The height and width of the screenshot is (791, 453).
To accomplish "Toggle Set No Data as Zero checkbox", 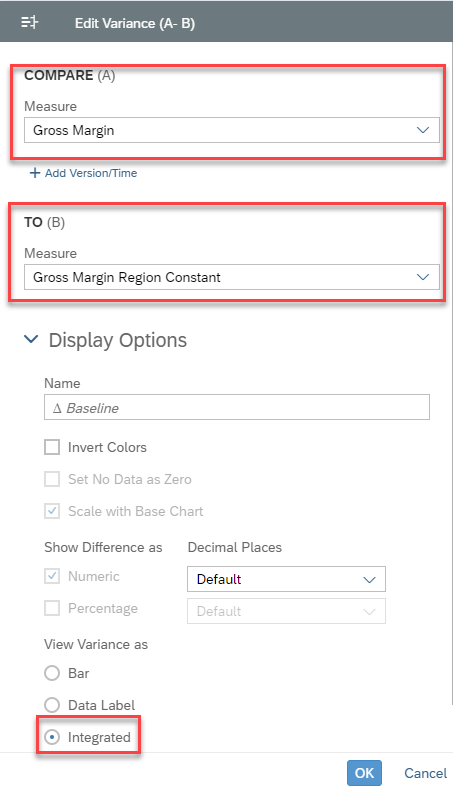I will 52,479.
